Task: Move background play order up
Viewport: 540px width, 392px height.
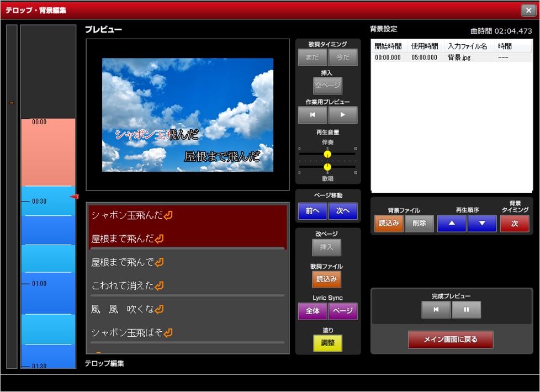Action: pos(452,224)
